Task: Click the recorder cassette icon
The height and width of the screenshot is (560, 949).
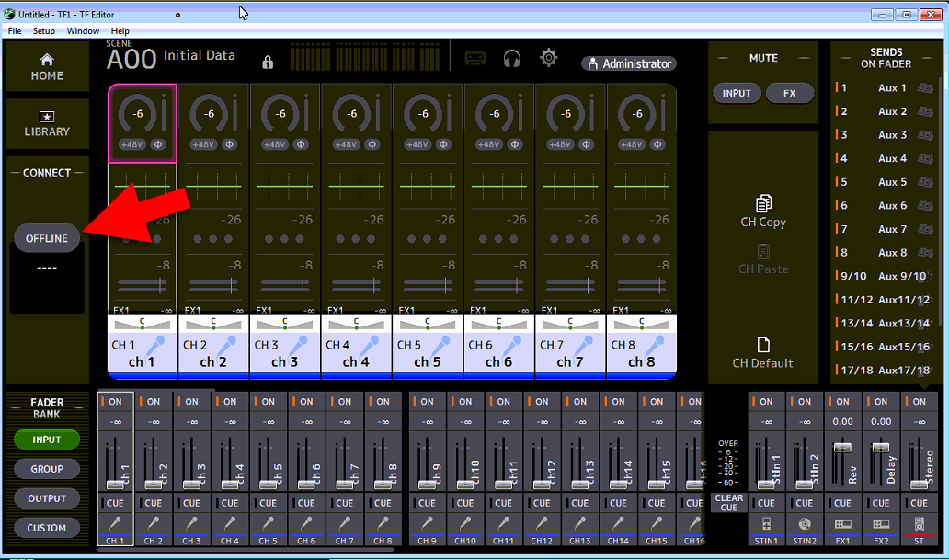Action: 474,59
